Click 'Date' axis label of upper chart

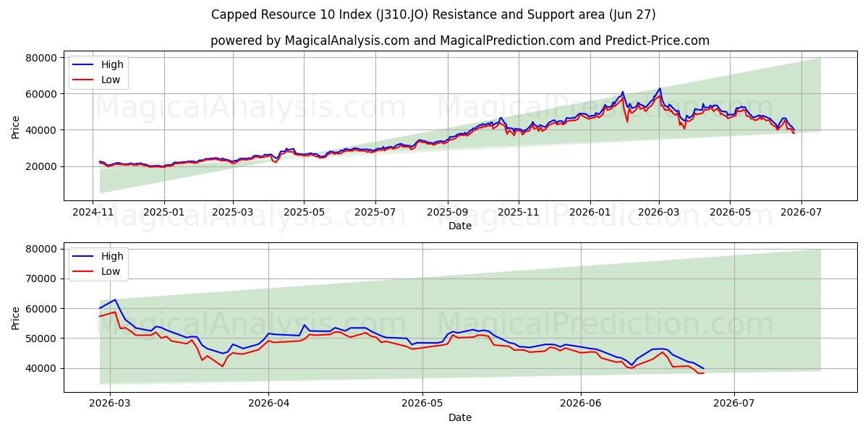[460, 226]
